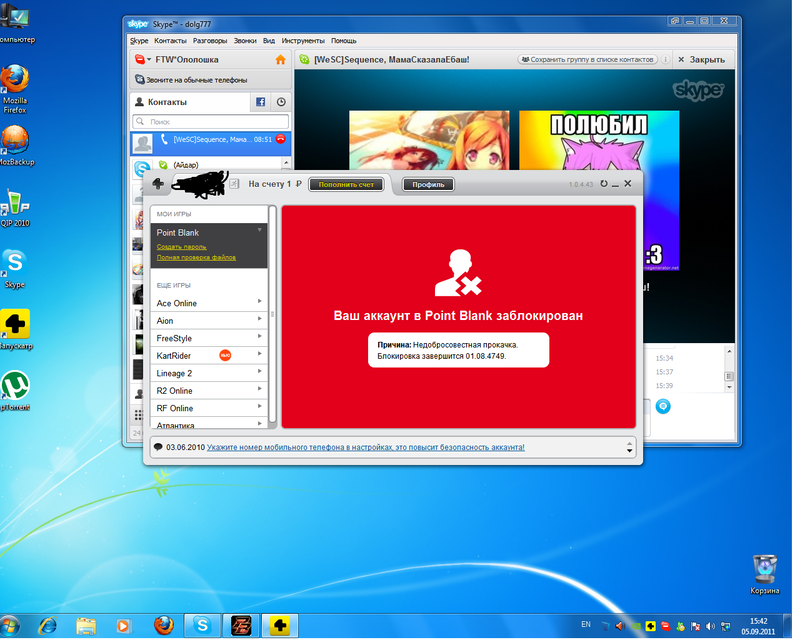Click the Windows Explorer folder taskbar icon

[86, 626]
